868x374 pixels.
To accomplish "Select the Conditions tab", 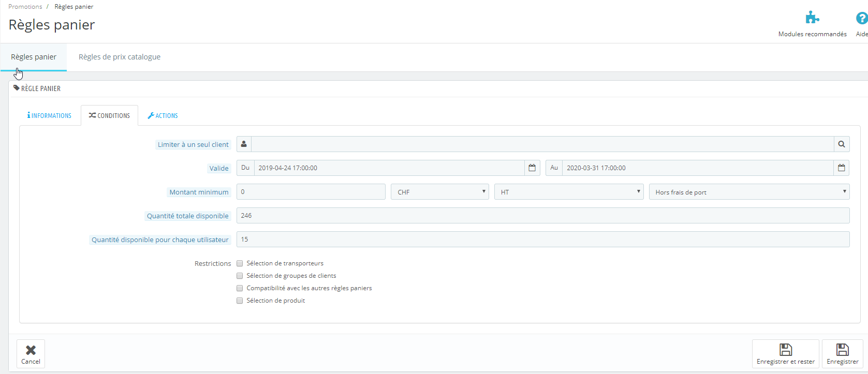I will pyautogui.click(x=109, y=115).
